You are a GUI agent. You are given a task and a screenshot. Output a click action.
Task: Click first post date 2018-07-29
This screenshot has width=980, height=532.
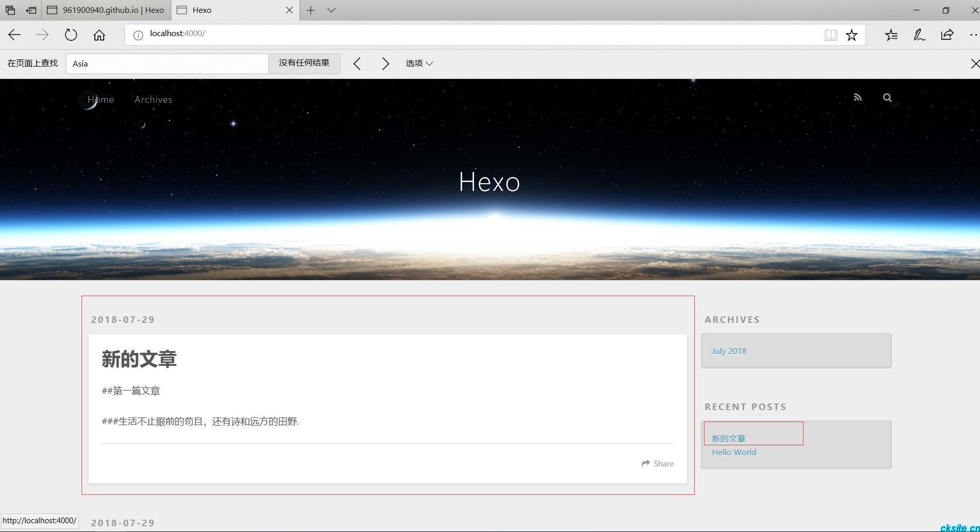(x=123, y=319)
